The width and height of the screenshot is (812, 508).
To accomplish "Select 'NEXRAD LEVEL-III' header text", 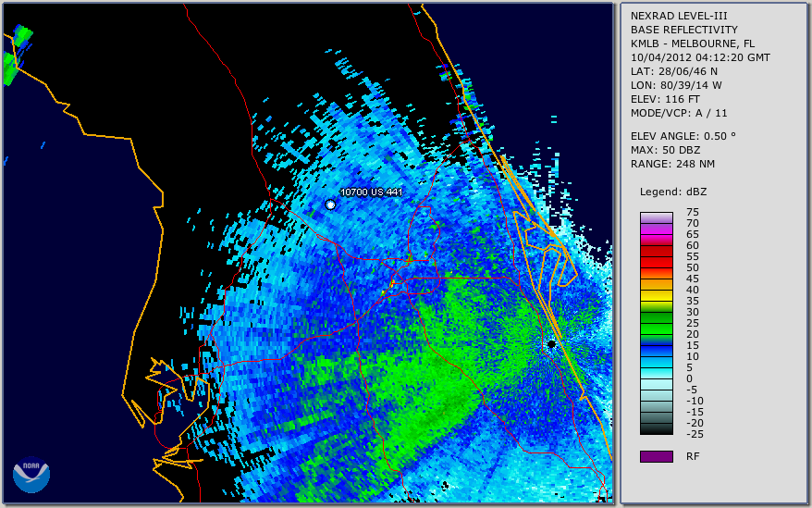I will point(679,16).
